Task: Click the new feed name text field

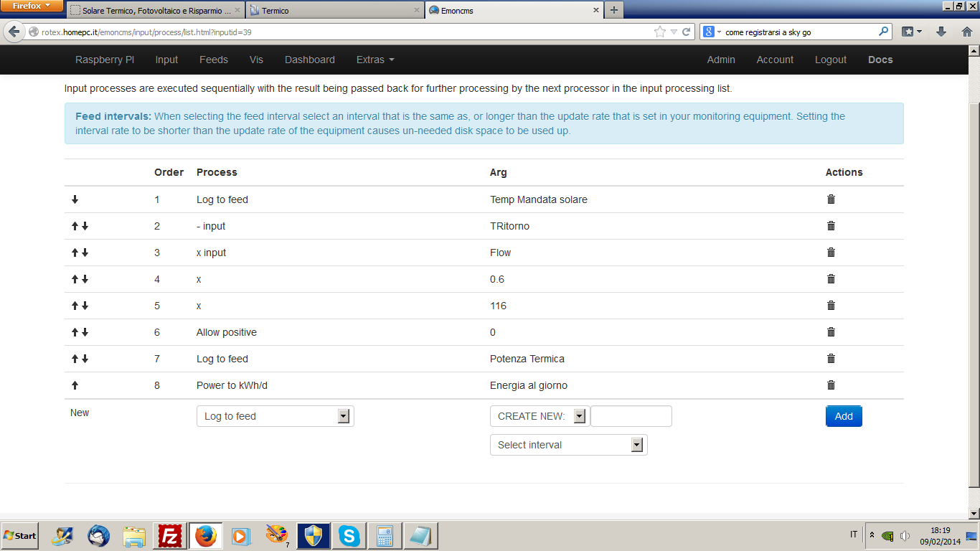Action: 631,416
